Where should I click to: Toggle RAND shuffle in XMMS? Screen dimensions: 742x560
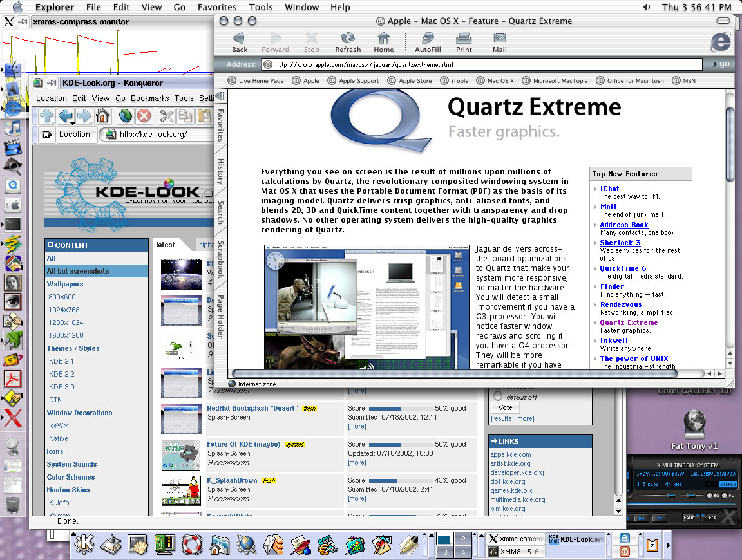(x=690, y=518)
